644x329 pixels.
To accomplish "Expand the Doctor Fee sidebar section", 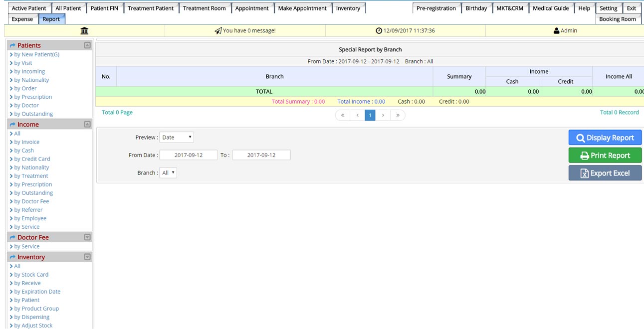I will point(87,237).
